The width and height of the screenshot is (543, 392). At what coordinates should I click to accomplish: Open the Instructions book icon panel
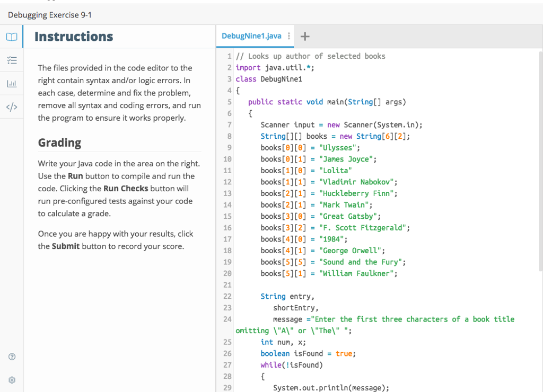(x=12, y=37)
